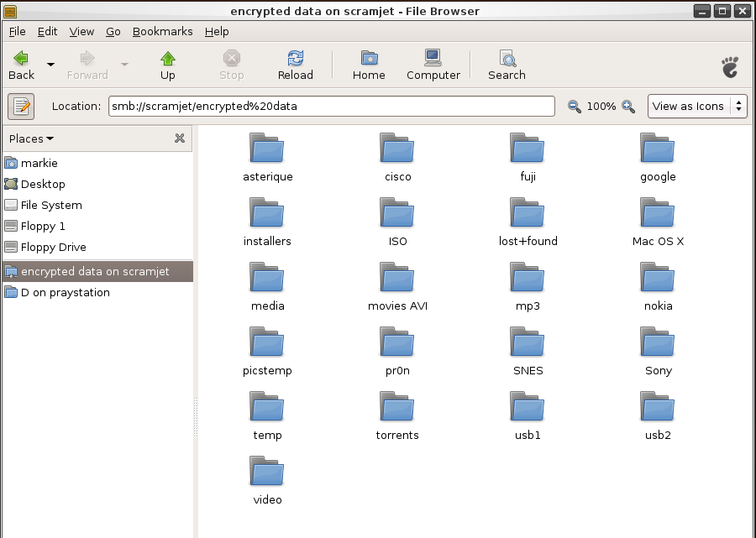Open the View as Icons dropdown
756x538 pixels.
[x=697, y=107]
